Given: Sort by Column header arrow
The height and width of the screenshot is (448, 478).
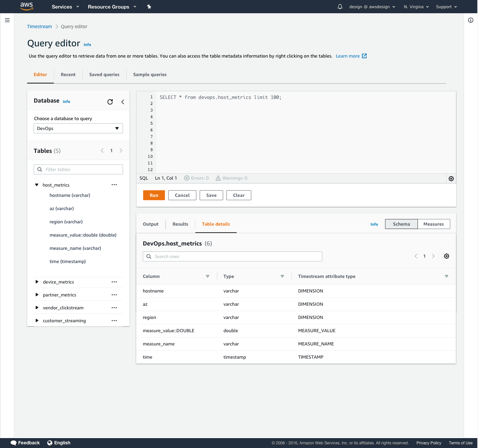Looking at the screenshot, I should (x=208, y=276).
